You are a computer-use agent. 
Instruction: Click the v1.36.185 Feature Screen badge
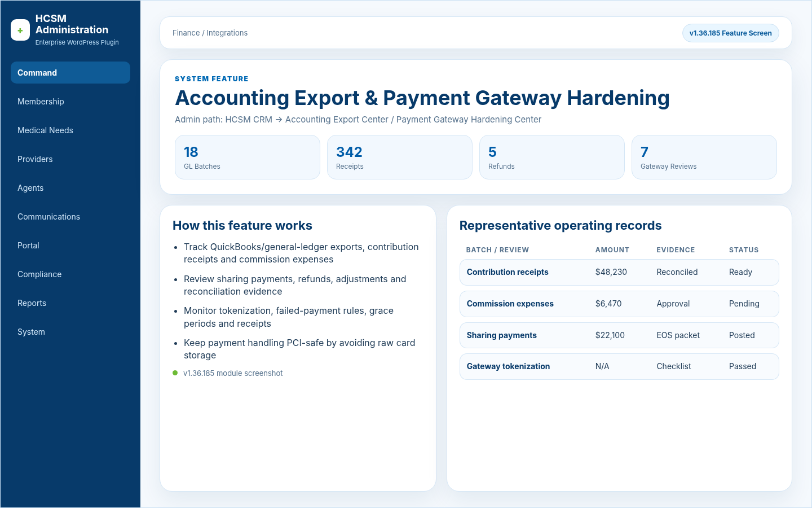coord(730,33)
